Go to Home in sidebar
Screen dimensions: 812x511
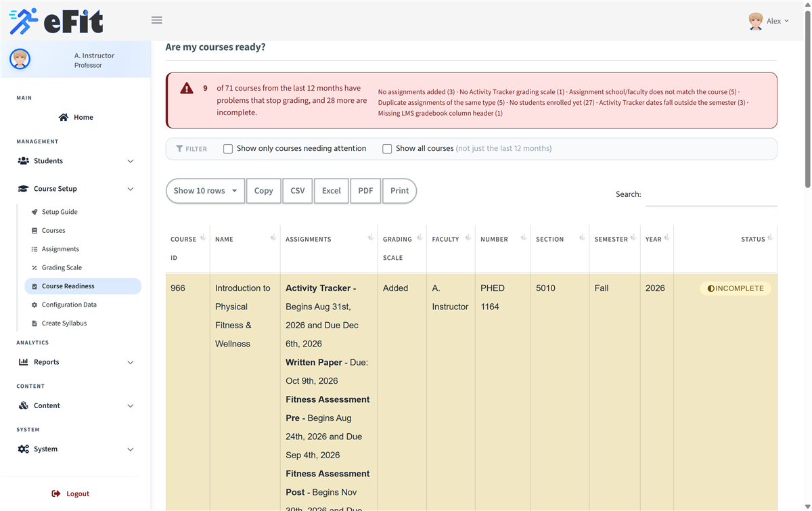[76, 117]
